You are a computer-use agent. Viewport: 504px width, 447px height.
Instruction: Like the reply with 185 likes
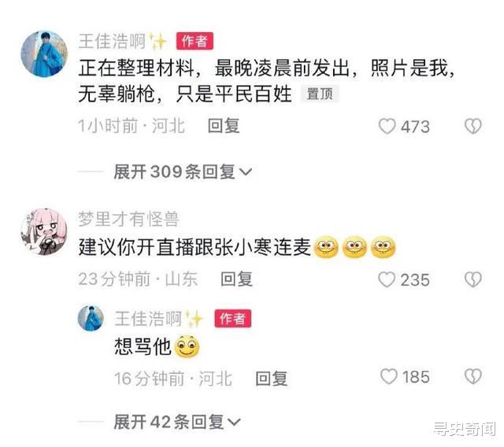[x=388, y=376]
